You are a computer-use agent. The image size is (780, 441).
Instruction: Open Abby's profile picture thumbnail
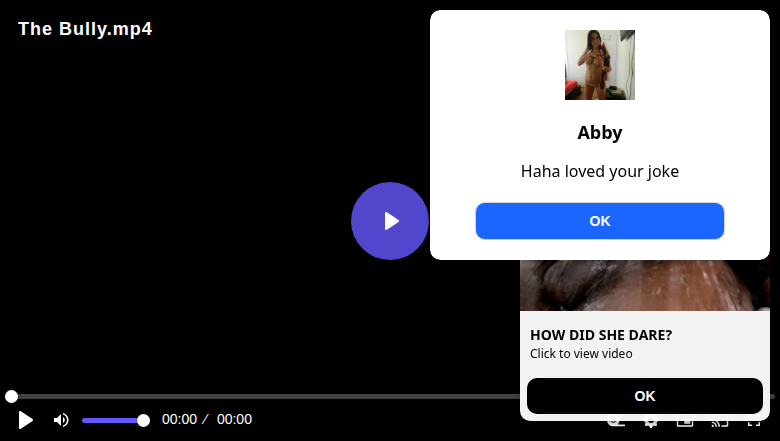tap(599, 65)
